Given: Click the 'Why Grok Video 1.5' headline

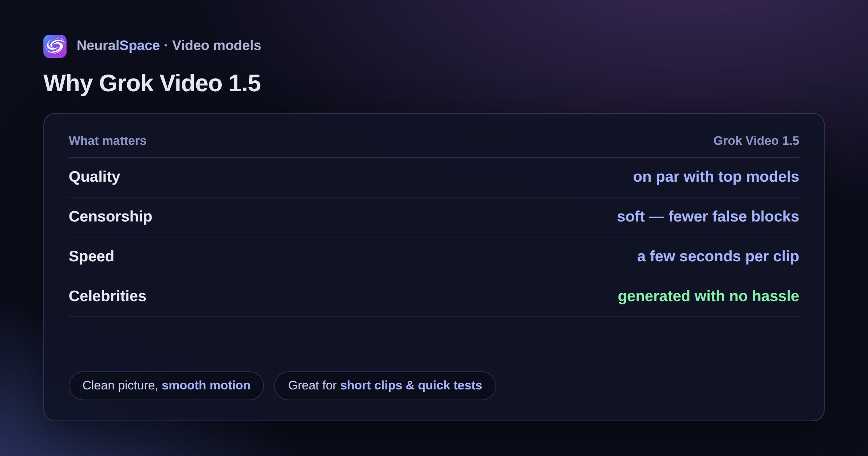Looking at the screenshot, I should [x=152, y=83].
